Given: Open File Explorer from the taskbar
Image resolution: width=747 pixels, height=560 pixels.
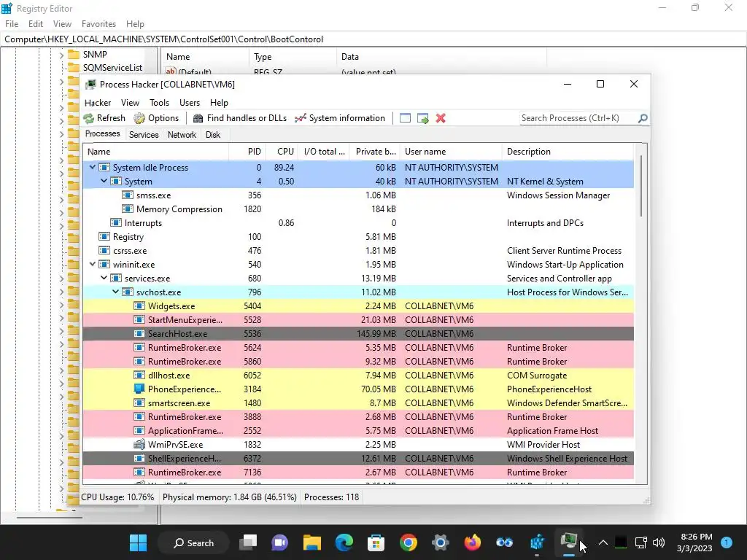Looking at the screenshot, I should [x=312, y=542].
